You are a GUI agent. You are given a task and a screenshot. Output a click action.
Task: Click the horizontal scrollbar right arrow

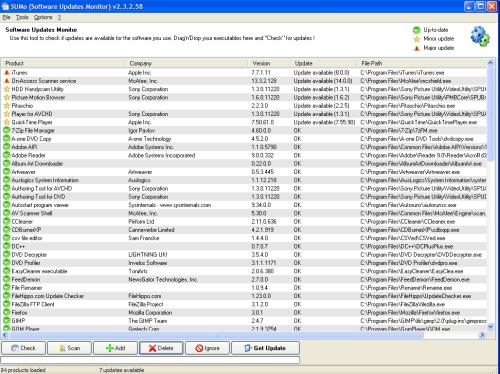pos(482,335)
